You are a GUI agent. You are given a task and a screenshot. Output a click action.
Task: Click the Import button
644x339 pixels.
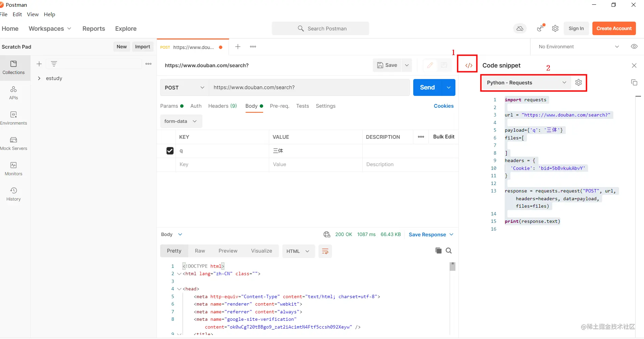point(142,47)
